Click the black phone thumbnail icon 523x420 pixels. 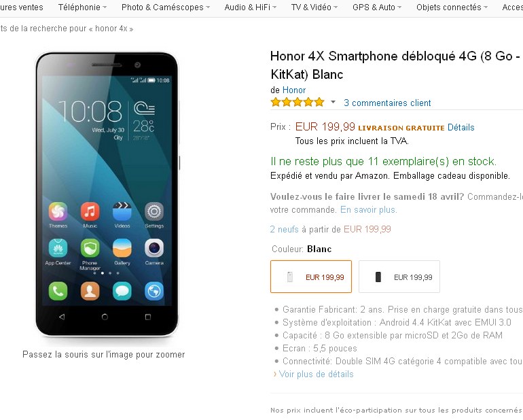click(378, 277)
